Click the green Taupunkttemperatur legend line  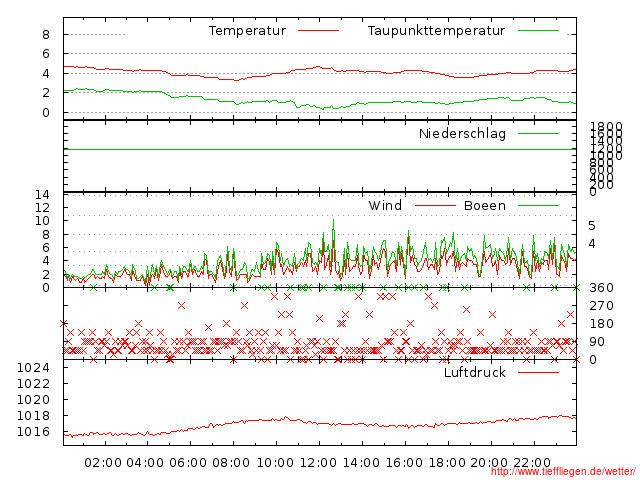coord(538,31)
